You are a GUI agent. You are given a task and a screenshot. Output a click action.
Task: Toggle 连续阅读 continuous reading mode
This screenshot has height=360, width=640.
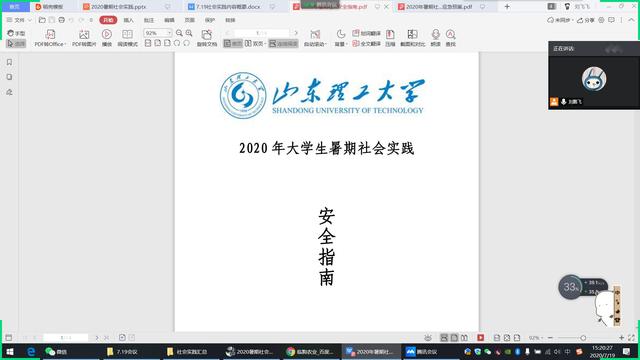point(283,44)
